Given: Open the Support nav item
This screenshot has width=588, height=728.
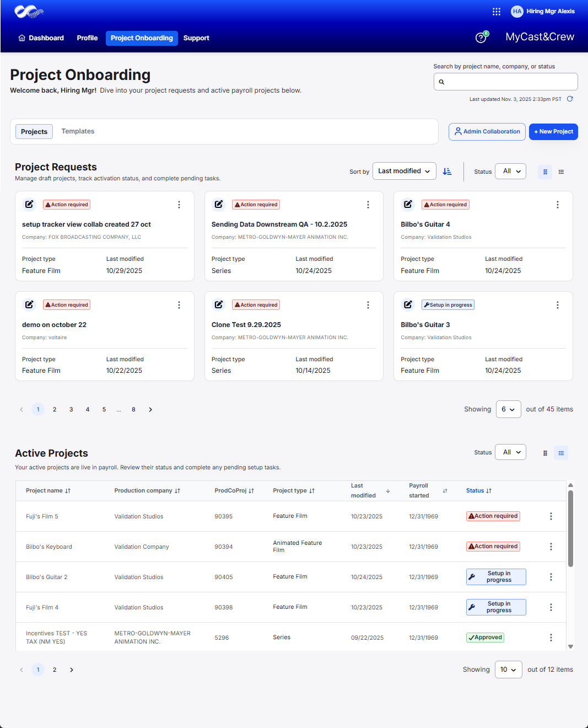Looking at the screenshot, I should click(196, 38).
